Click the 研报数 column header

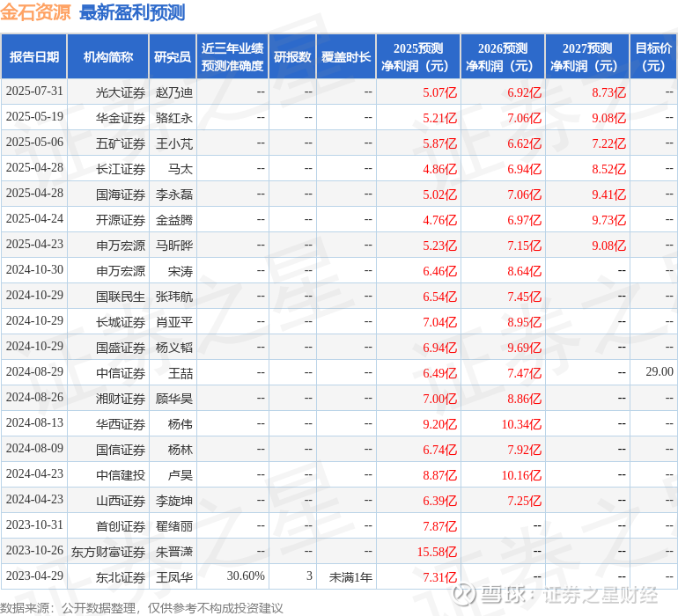tap(292, 56)
